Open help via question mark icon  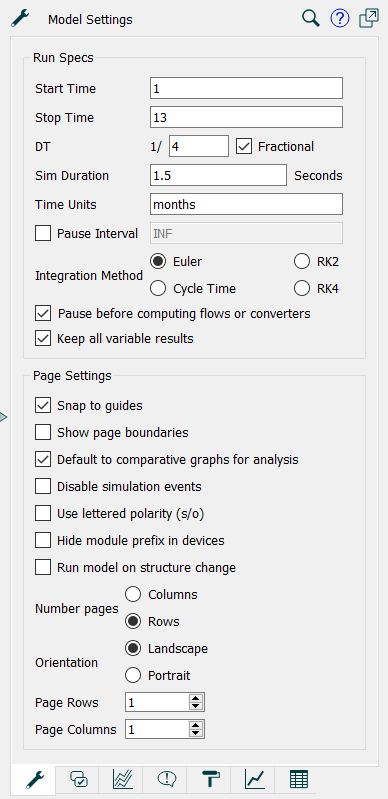click(x=340, y=19)
